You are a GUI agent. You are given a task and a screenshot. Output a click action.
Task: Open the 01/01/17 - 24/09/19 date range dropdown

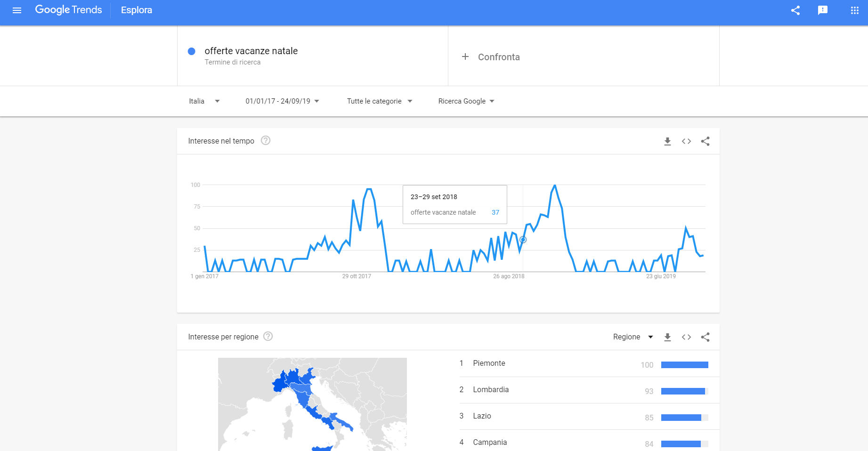[x=282, y=101]
